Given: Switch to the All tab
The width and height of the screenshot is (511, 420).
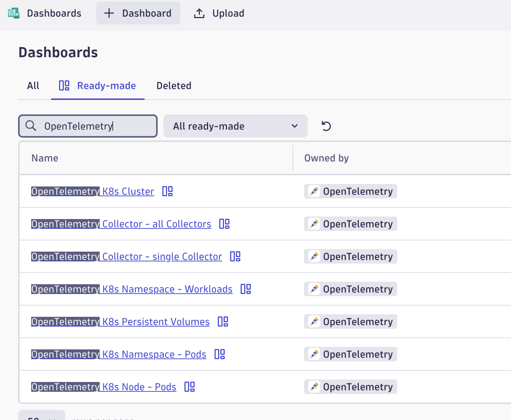Looking at the screenshot, I should click(33, 85).
